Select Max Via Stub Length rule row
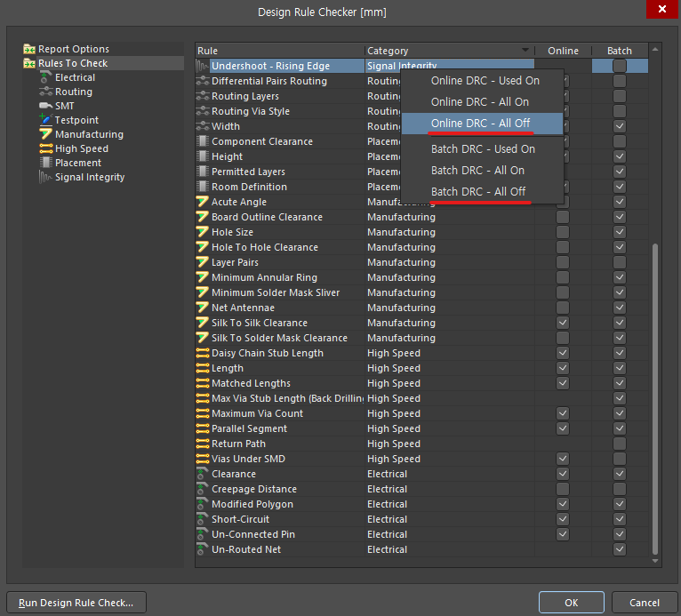The height and width of the screenshot is (616, 681). pos(421,398)
